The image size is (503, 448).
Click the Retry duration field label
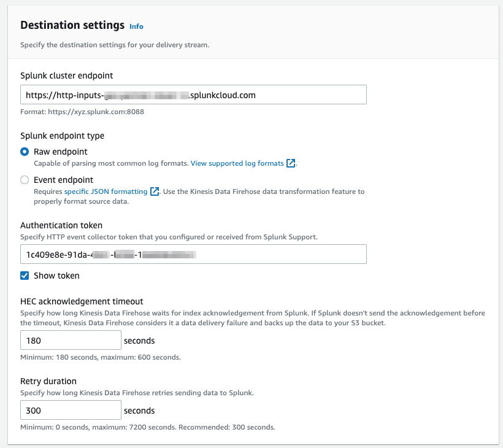[48, 381]
